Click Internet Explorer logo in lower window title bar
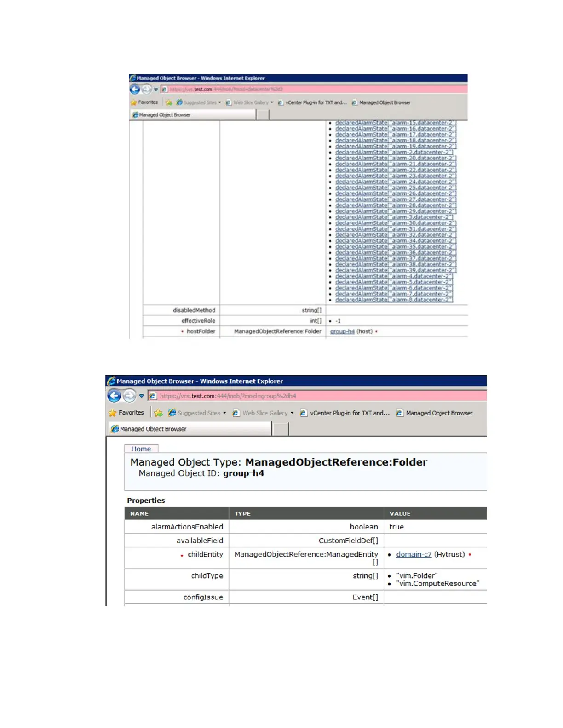 point(111,381)
